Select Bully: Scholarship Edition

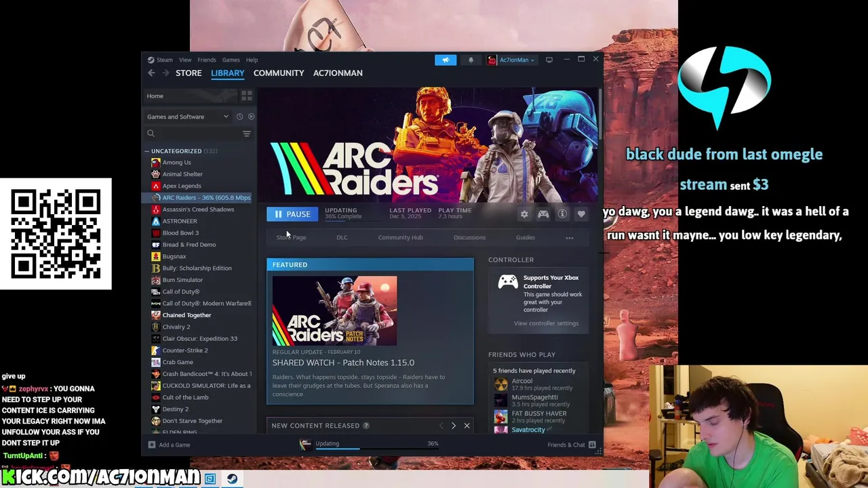(x=197, y=268)
